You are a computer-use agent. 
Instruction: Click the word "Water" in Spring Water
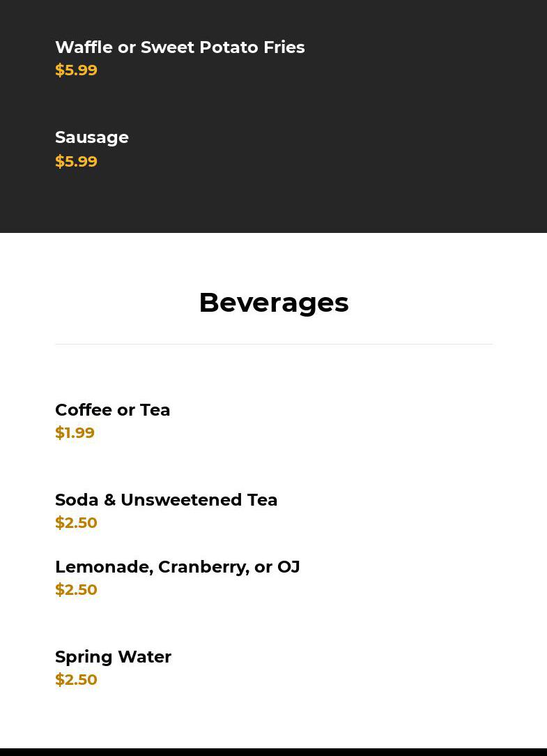144,657
